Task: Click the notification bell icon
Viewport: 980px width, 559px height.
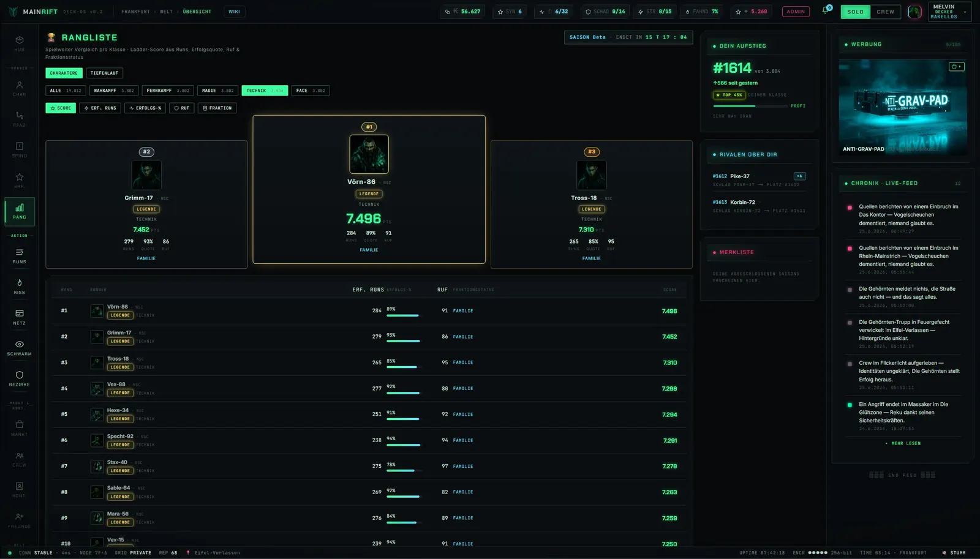Action: click(x=826, y=11)
